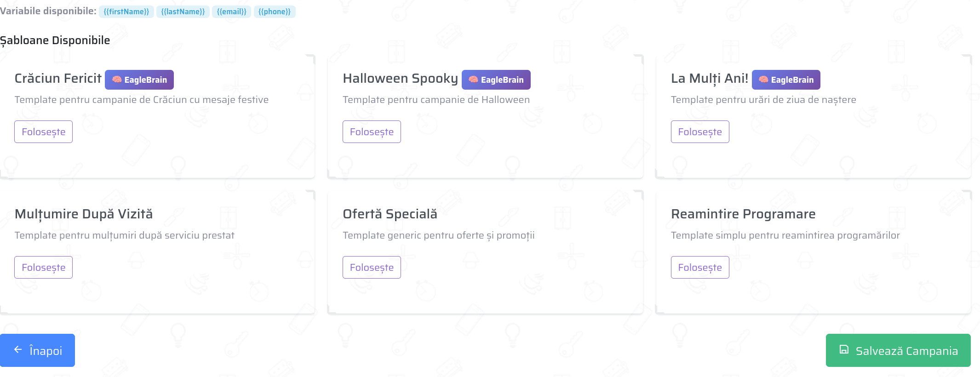Click the back arrow icon on Înapoi
This screenshot has height=377, width=980.
[18, 350]
